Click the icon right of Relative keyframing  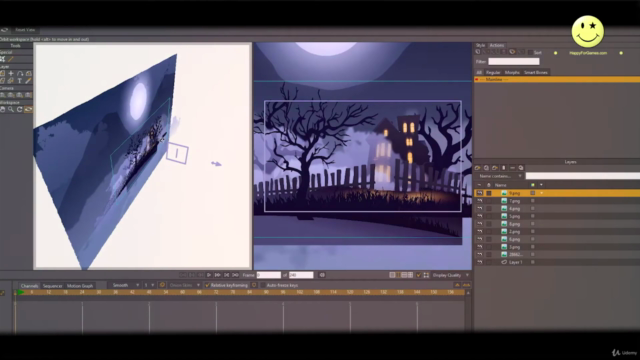(254, 285)
